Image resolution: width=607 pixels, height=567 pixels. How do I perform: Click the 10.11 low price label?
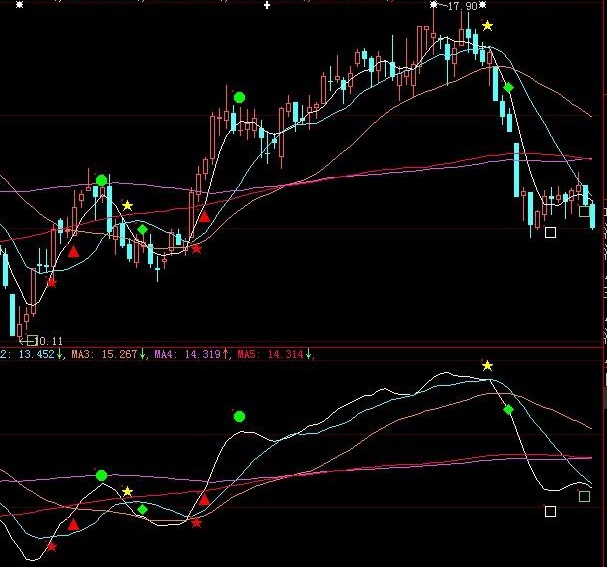click(50, 341)
